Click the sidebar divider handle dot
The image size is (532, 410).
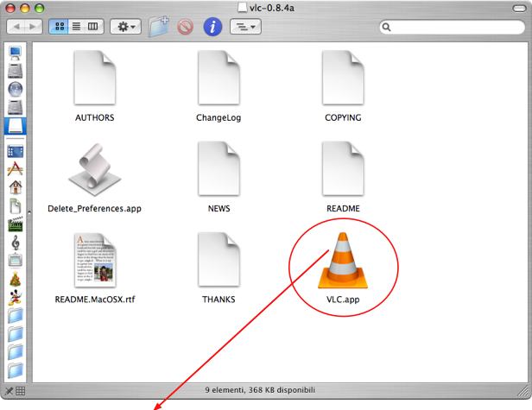(29, 212)
